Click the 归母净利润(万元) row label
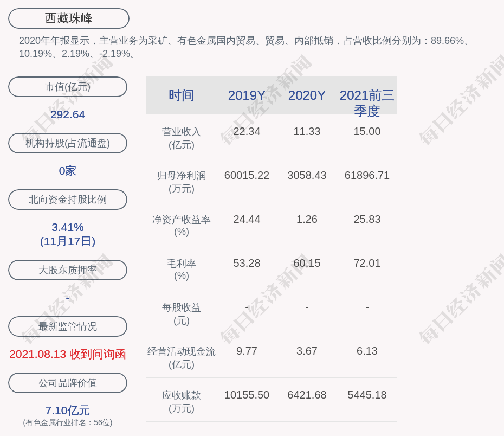 (182, 182)
